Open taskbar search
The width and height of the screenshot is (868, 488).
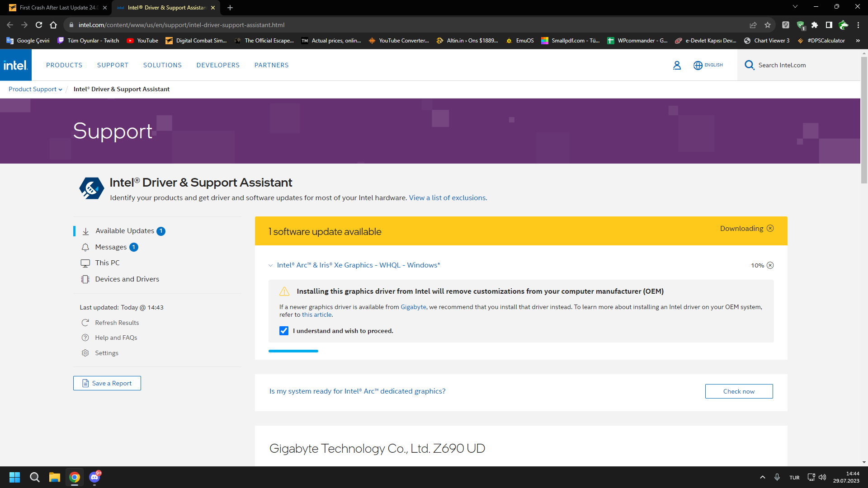[35, 477]
